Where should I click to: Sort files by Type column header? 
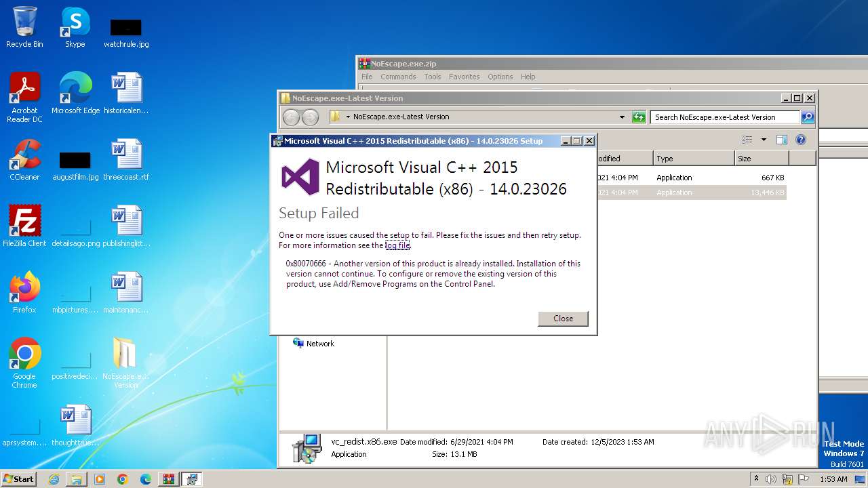[x=694, y=159]
